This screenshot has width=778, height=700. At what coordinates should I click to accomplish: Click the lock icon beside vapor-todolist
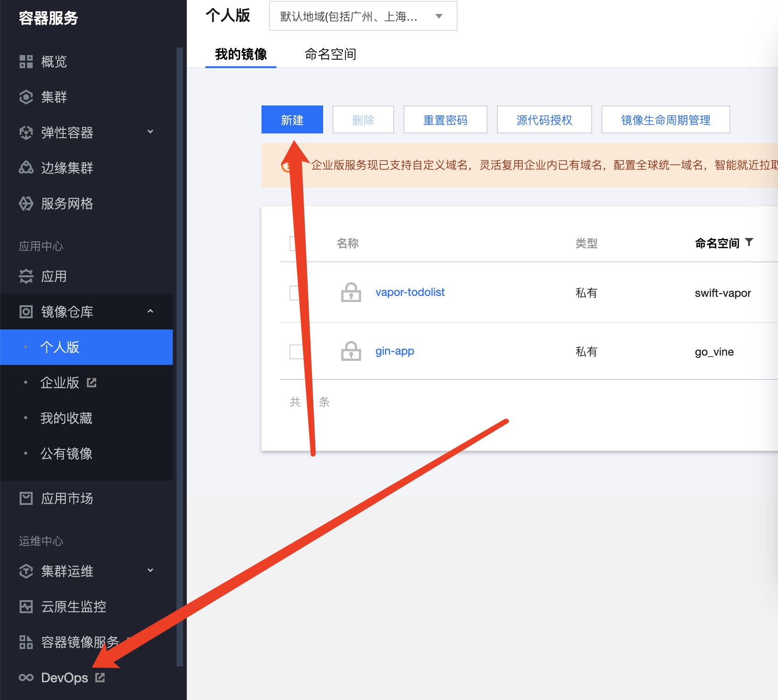pos(351,293)
